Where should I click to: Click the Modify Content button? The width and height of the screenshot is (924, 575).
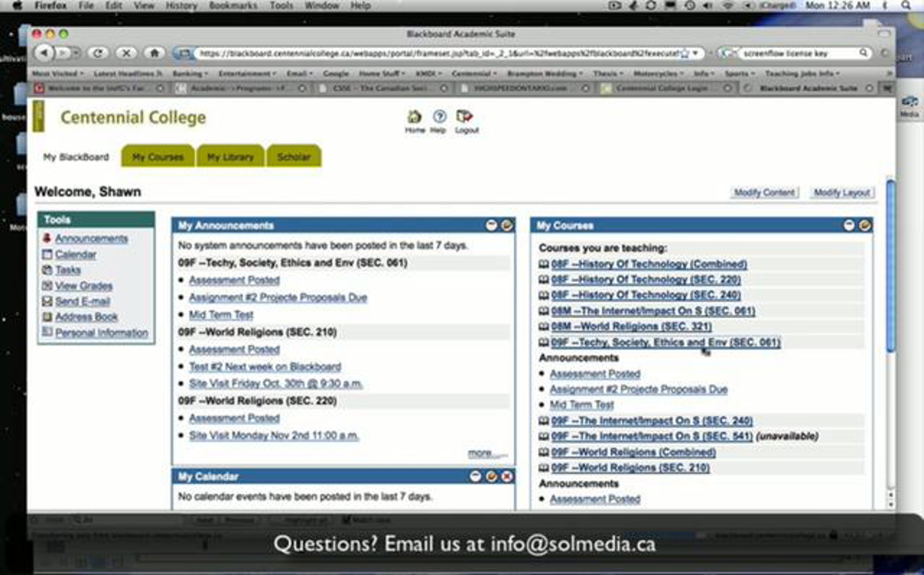click(x=764, y=192)
